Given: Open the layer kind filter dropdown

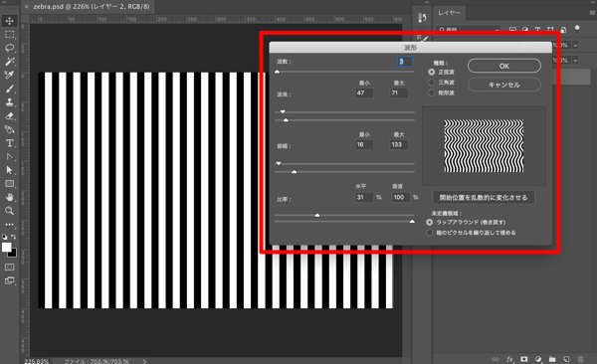Looking at the screenshot, I should [469, 29].
